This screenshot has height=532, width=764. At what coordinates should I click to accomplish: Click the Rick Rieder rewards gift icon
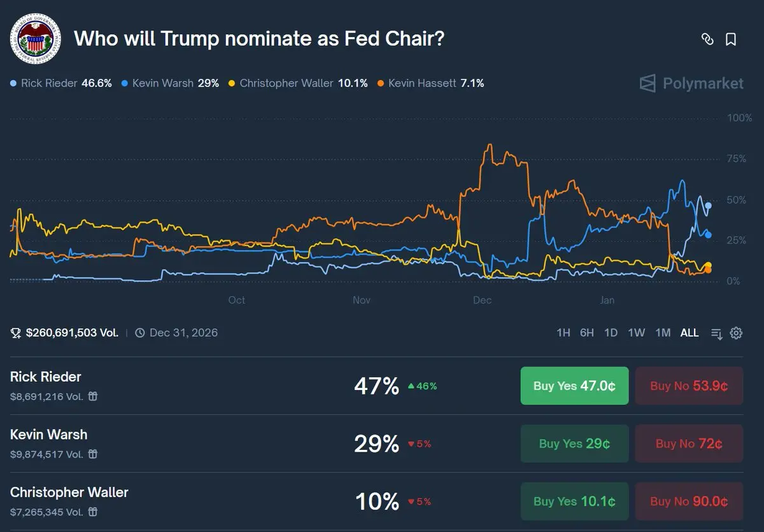pos(93,396)
